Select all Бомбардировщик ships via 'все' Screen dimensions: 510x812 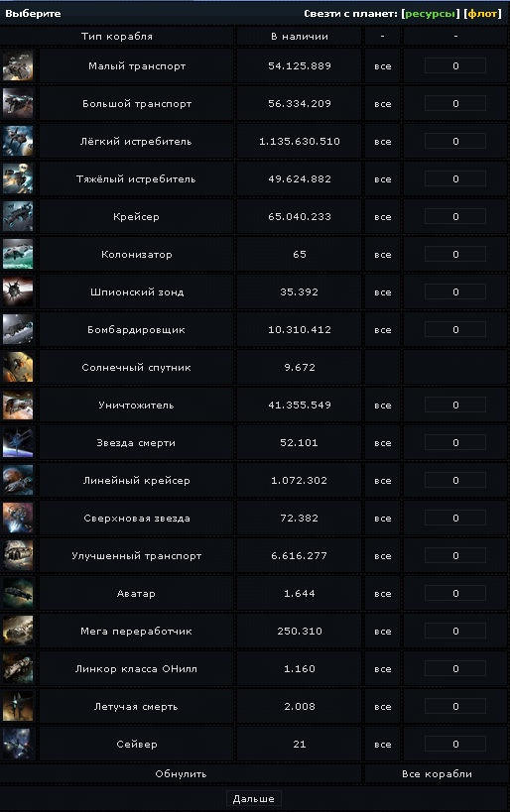click(383, 330)
